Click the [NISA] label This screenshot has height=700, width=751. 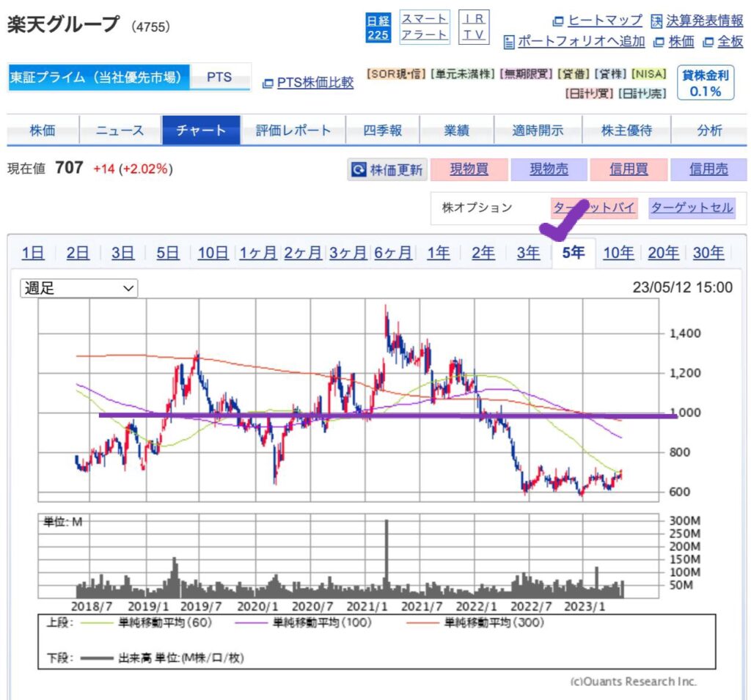point(649,74)
